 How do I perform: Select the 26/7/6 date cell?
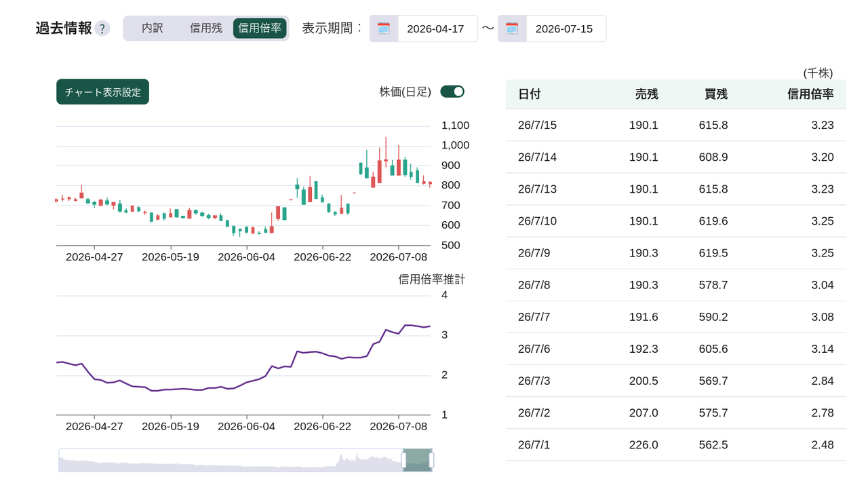534,349
